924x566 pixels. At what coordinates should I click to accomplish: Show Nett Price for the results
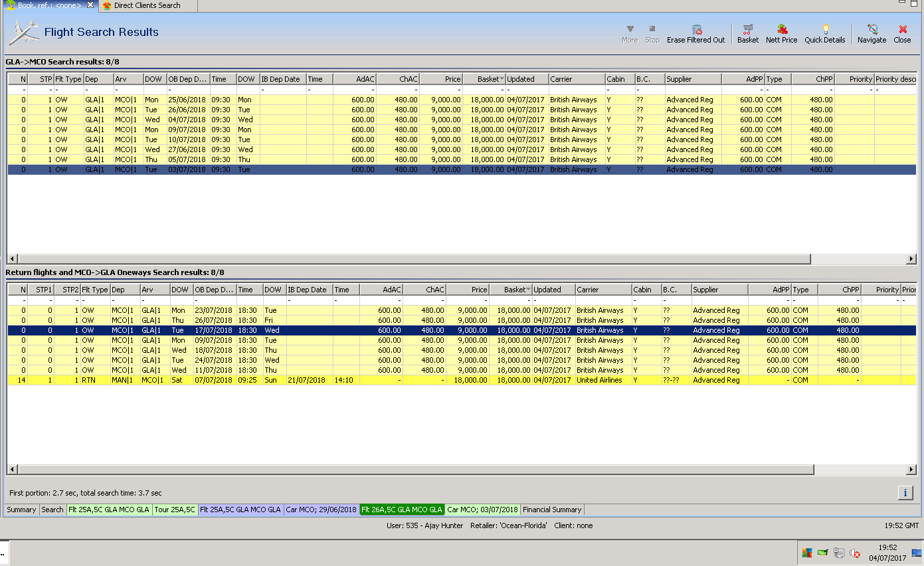781,29
